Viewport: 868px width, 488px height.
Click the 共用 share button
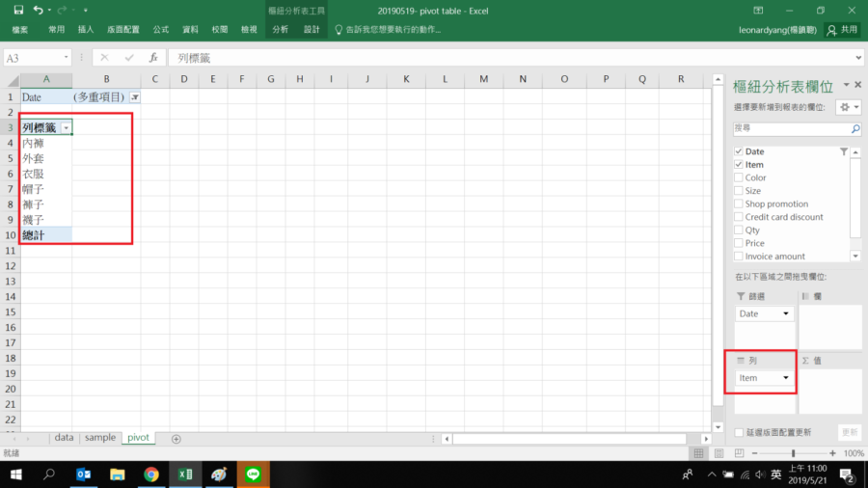coord(842,30)
